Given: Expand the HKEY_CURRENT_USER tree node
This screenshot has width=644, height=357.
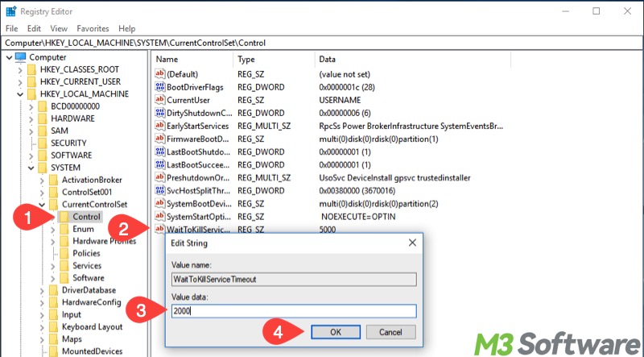Looking at the screenshot, I should click(19, 81).
